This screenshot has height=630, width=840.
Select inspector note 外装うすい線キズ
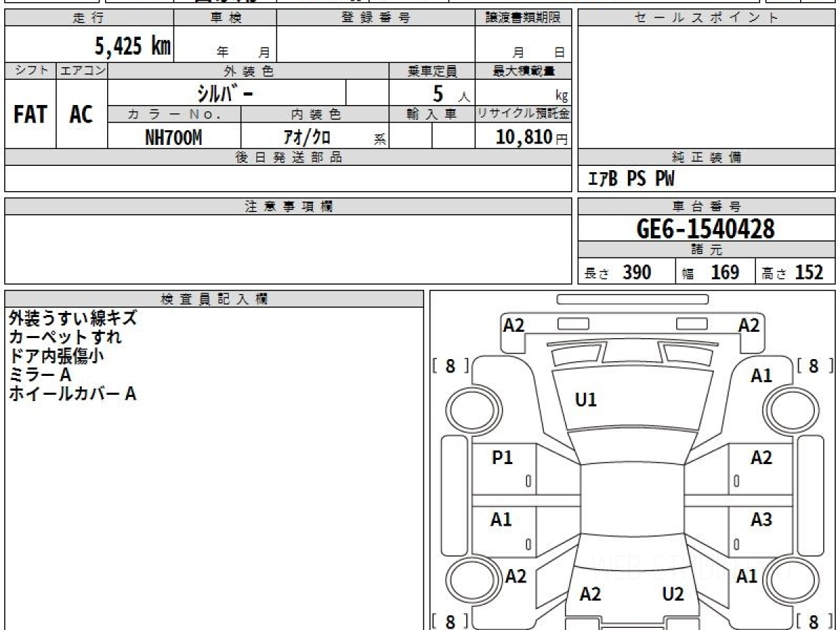(x=73, y=318)
